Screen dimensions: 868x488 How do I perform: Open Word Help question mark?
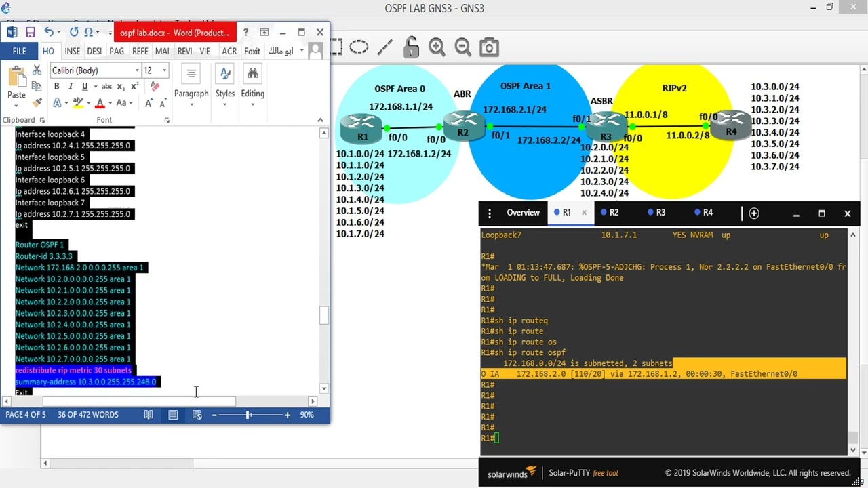click(245, 32)
